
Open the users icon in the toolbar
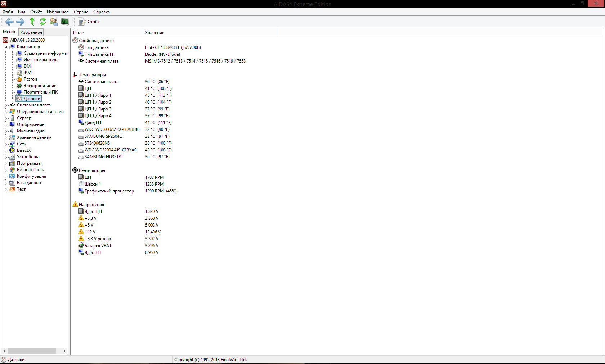pyautogui.click(x=54, y=22)
